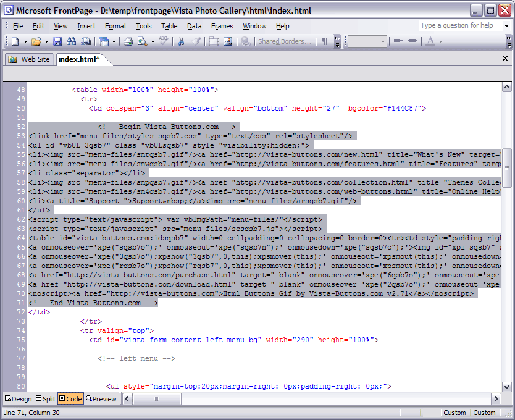
Task: Click the Insert Picture From File icon
Action: click(x=228, y=41)
